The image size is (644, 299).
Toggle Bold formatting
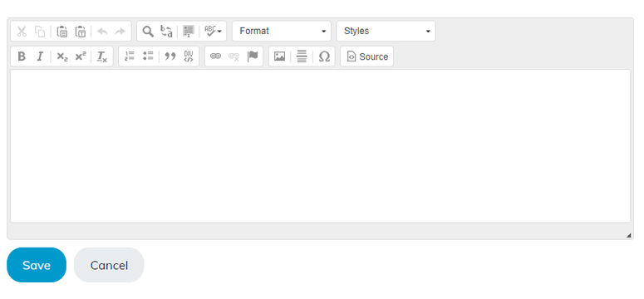(22, 56)
